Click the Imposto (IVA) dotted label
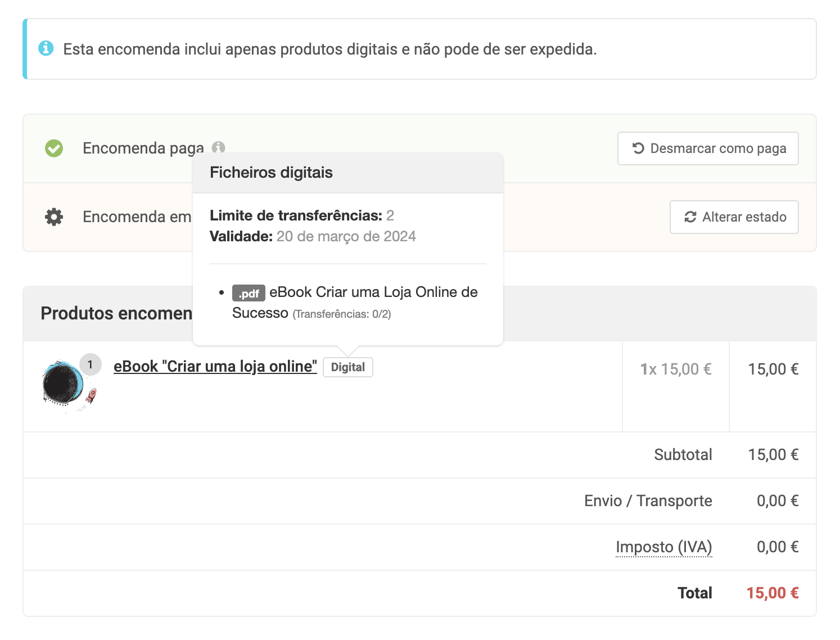 pyautogui.click(x=663, y=547)
